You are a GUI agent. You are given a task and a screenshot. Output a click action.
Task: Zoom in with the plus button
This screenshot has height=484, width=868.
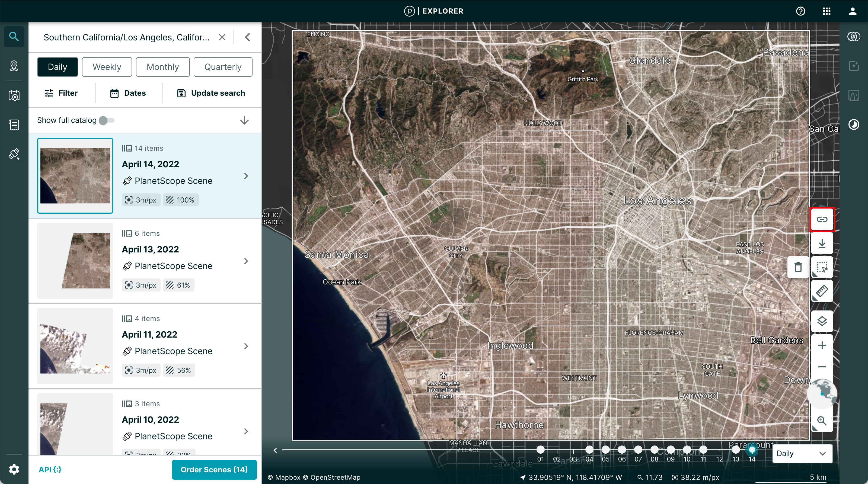point(822,345)
